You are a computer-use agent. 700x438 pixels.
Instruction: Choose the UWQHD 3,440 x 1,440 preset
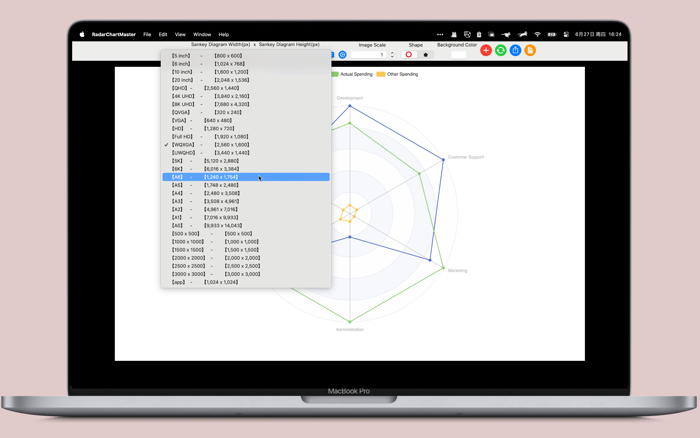pyautogui.click(x=246, y=153)
